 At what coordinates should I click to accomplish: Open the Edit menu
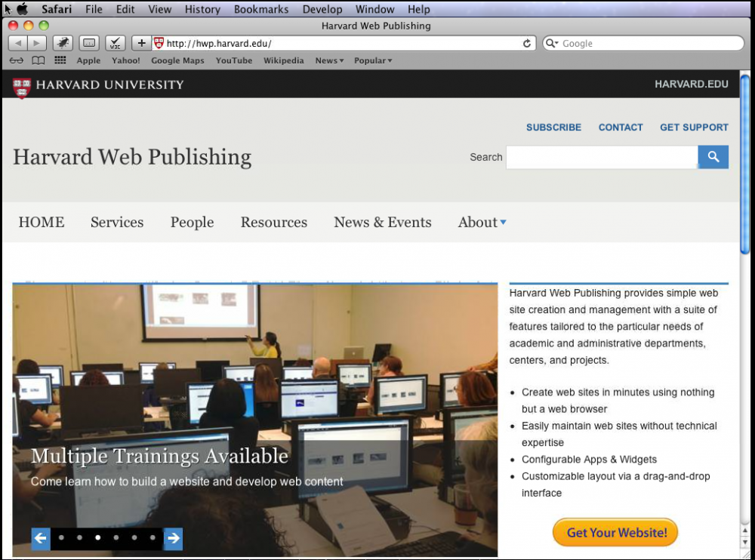point(125,9)
